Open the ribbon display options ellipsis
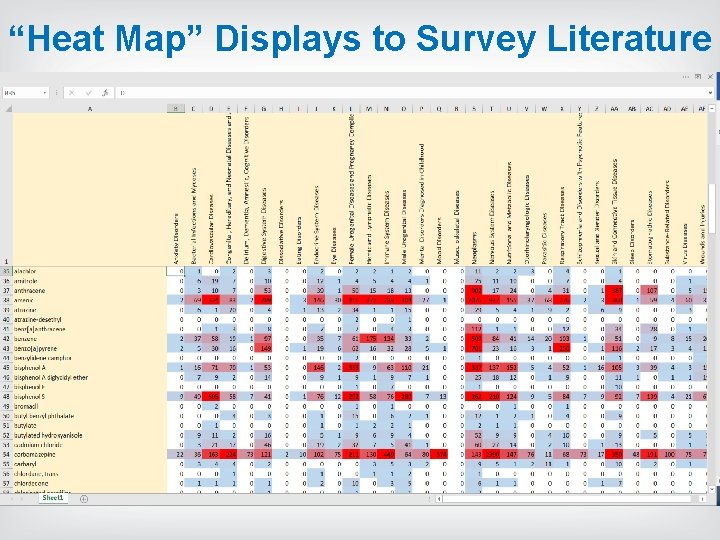This screenshot has height=540, width=720. pyautogui.click(x=686, y=77)
